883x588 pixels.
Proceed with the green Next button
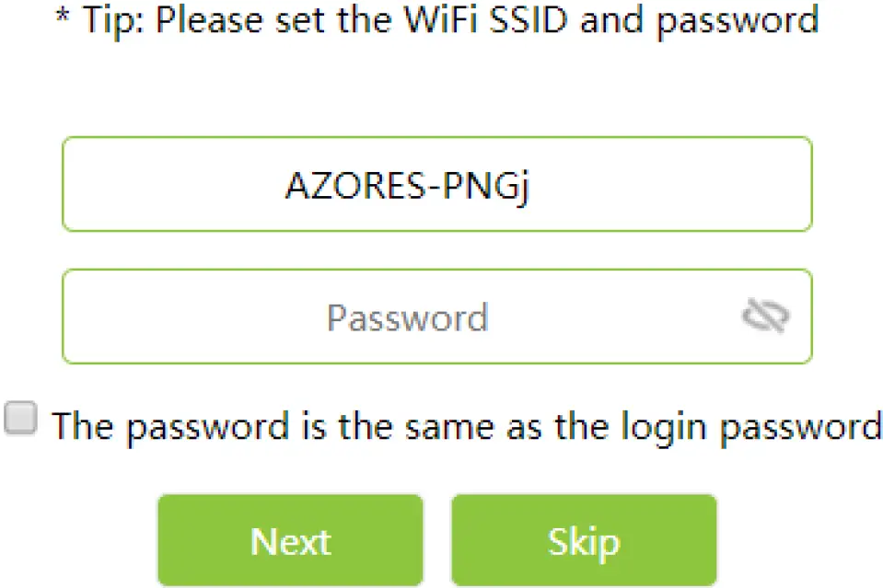click(290, 541)
